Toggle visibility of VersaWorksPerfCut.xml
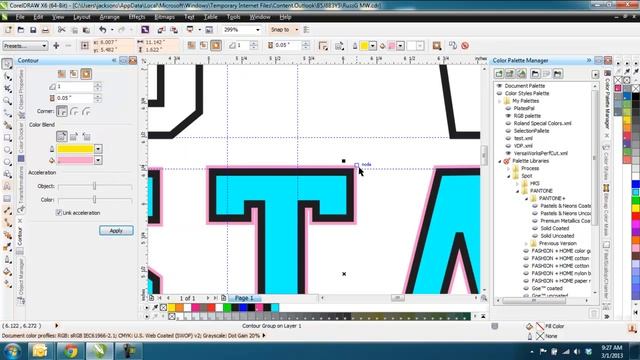 (508, 153)
